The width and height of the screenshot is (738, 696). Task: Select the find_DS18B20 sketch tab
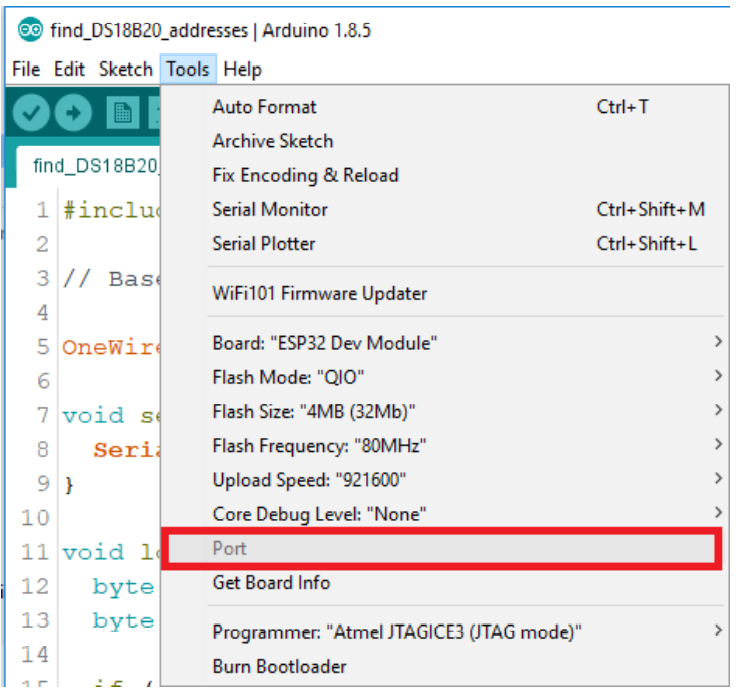[x=89, y=167]
